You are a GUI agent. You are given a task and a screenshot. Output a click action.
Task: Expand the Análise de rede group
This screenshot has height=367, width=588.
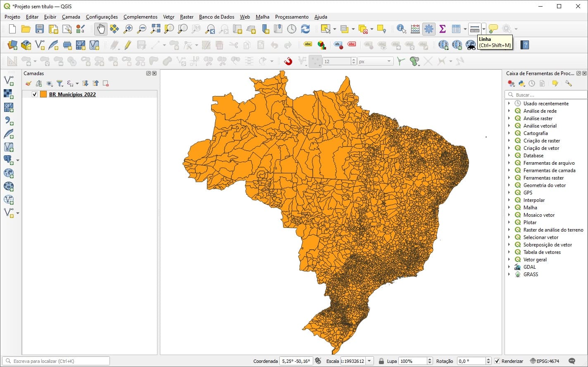[x=509, y=111]
